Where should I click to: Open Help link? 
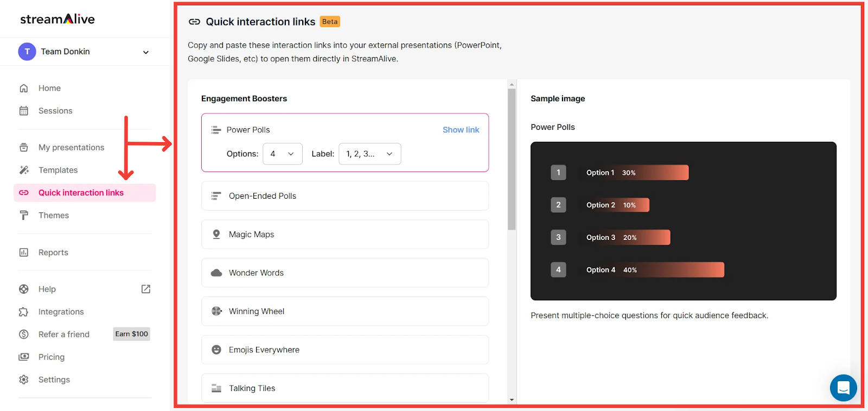tap(47, 289)
